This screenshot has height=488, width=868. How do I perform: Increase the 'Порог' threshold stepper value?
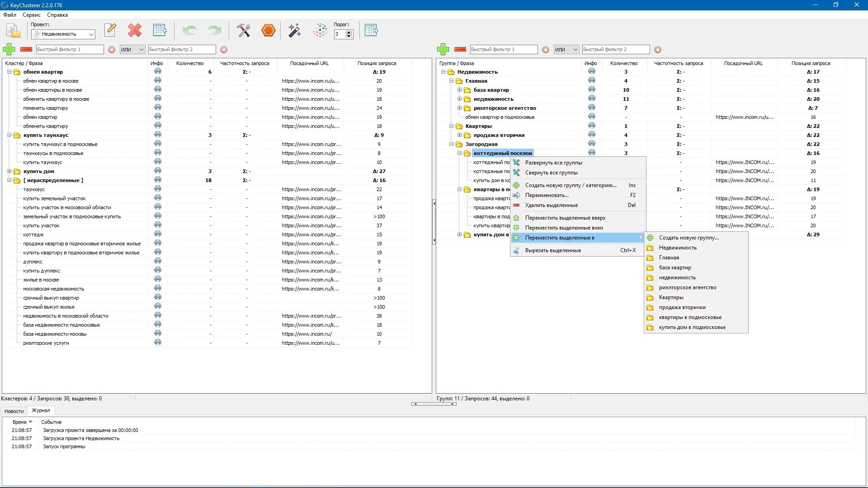pyautogui.click(x=349, y=32)
